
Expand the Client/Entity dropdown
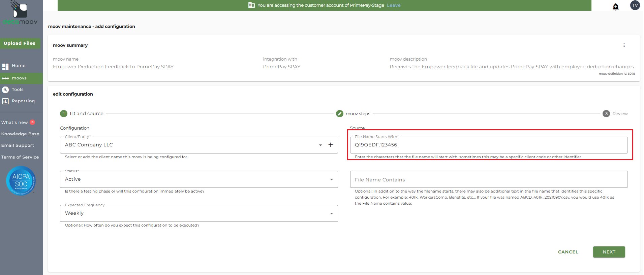tap(320, 145)
